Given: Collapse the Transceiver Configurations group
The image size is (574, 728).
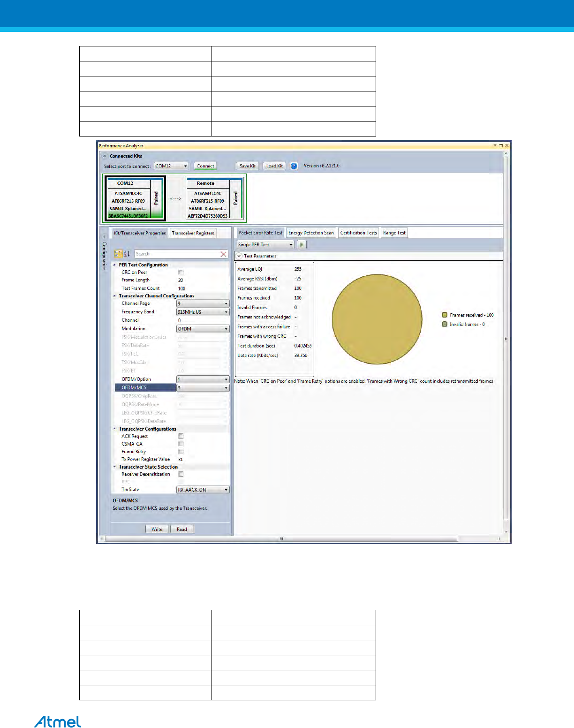Looking at the screenshot, I should (x=114, y=429).
